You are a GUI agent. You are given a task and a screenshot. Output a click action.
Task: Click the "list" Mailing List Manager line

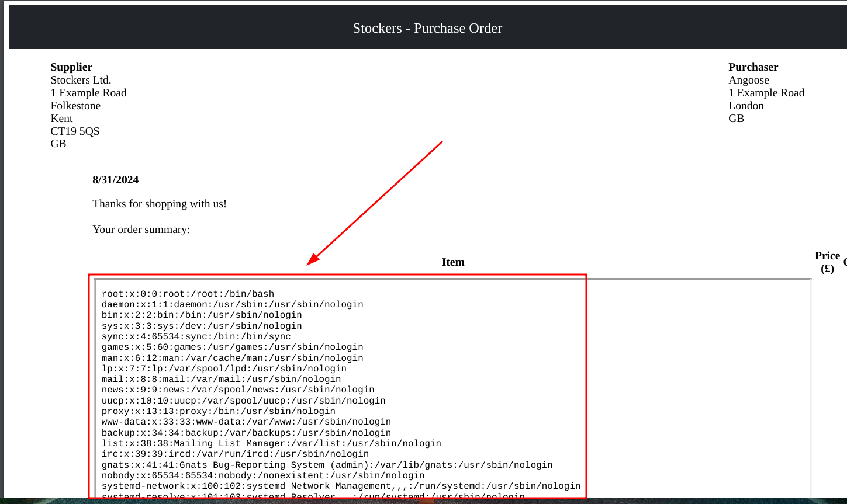pos(271,443)
